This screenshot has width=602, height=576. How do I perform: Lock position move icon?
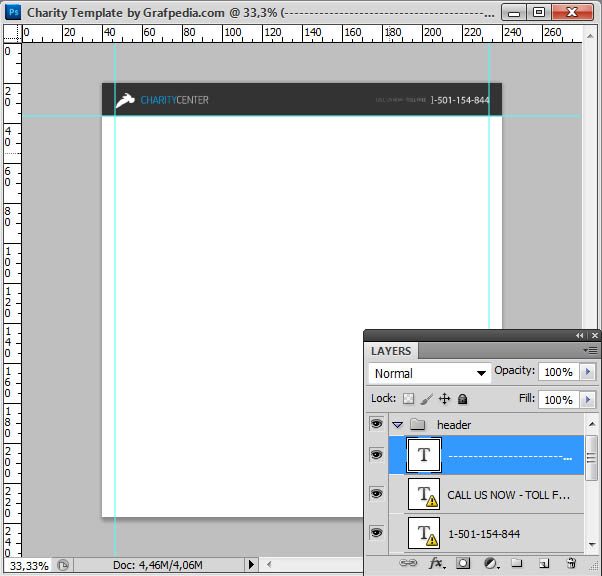444,399
